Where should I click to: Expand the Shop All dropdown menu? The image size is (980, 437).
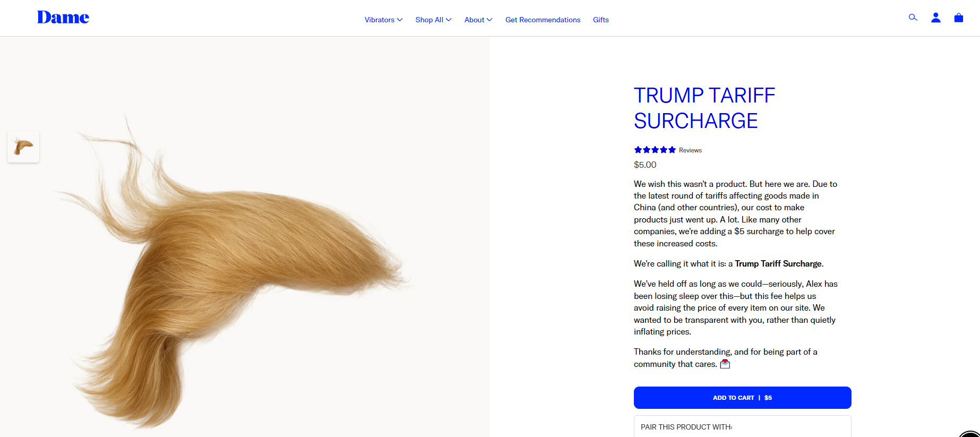433,20
